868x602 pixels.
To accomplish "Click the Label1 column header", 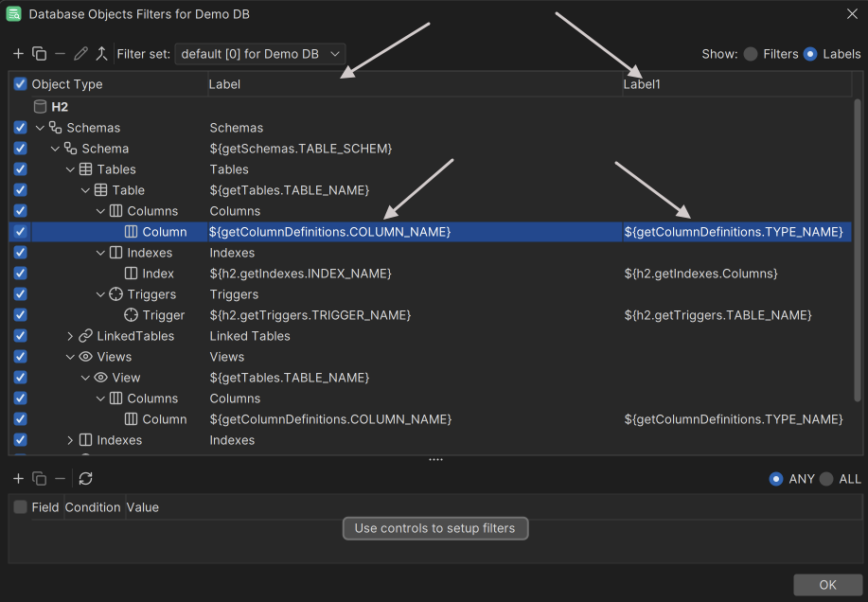I will tap(642, 84).
